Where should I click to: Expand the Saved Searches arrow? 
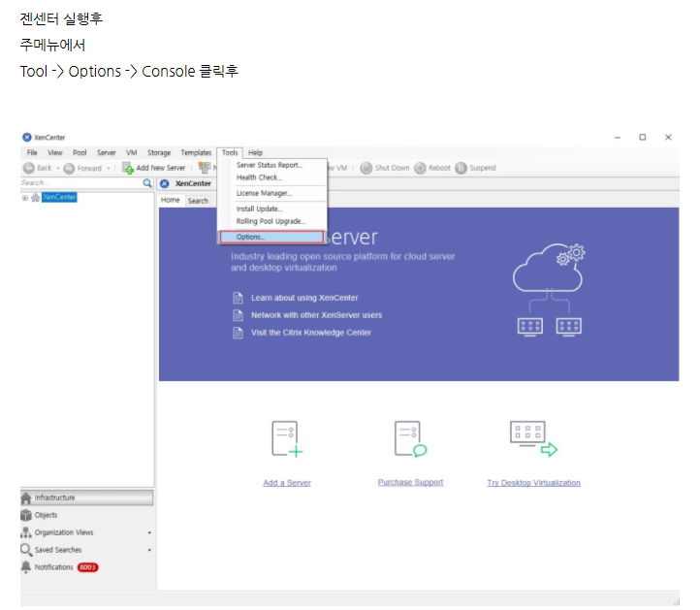pos(149,550)
